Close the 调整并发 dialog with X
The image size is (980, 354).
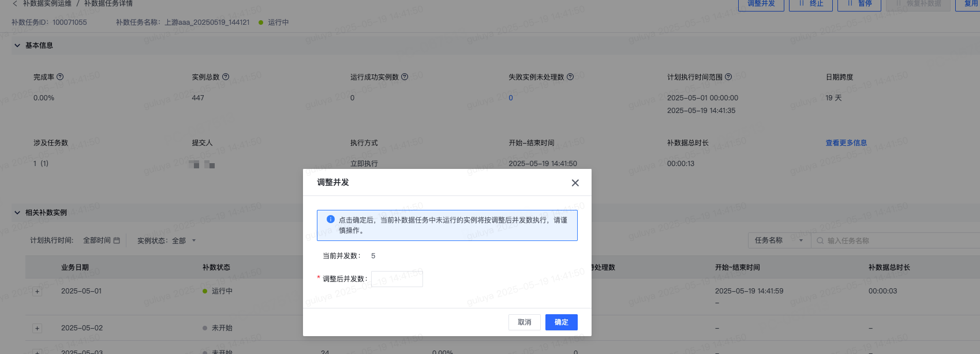575,183
